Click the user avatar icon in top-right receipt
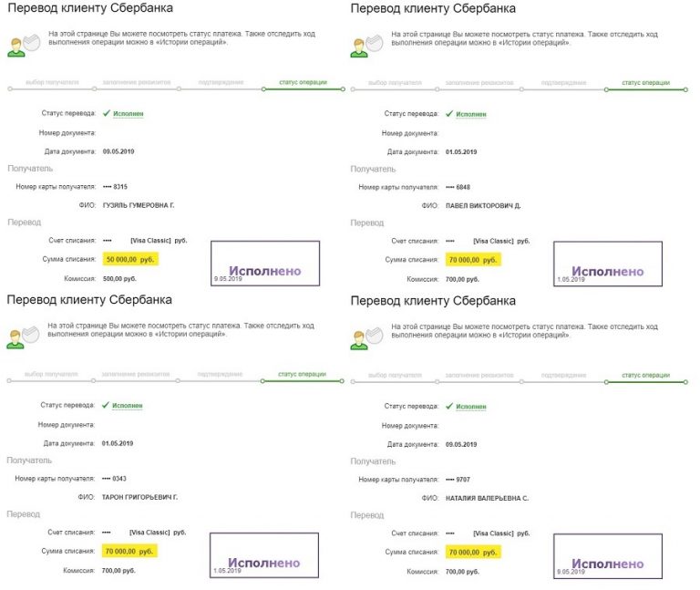700x590 pixels. pos(359,48)
